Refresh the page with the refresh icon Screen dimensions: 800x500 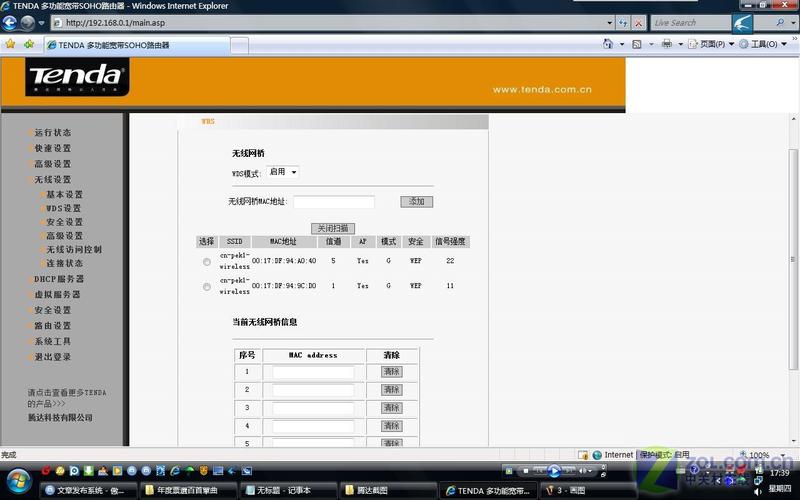623,22
